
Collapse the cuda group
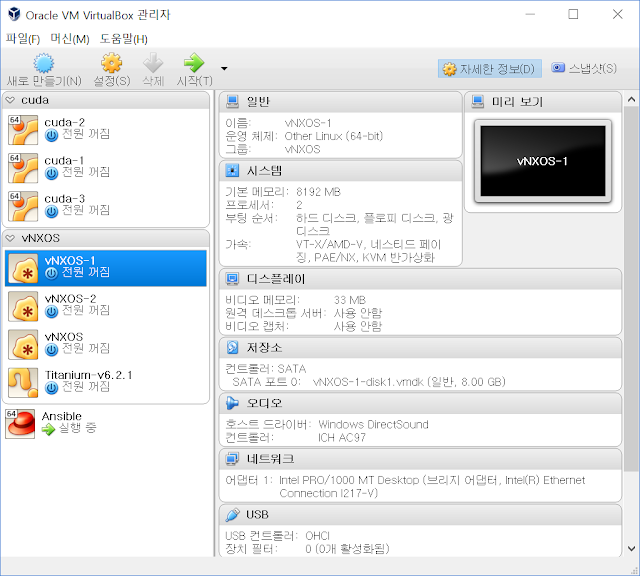pyautogui.click(x=11, y=100)
